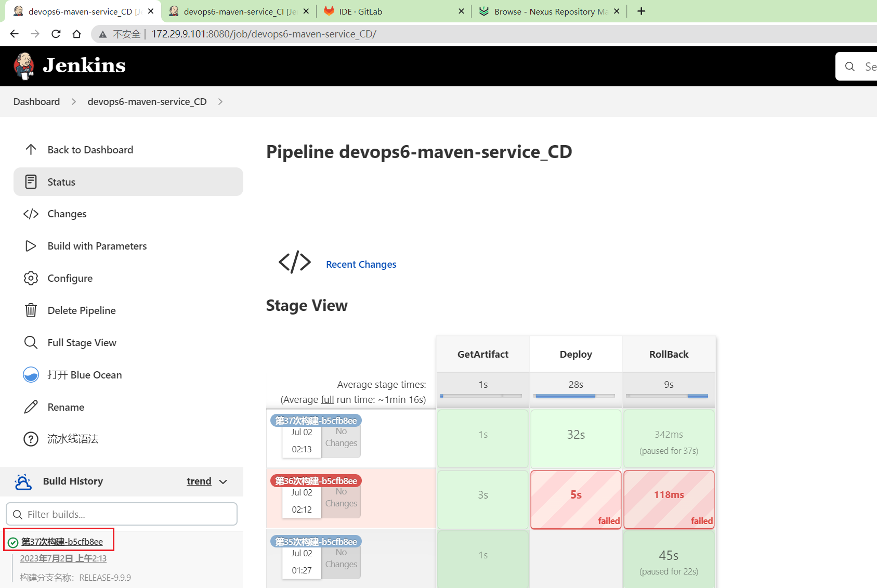The image size is (877, 588).
Task: Click the pencil icon for Rename
Action: [31, 407]
